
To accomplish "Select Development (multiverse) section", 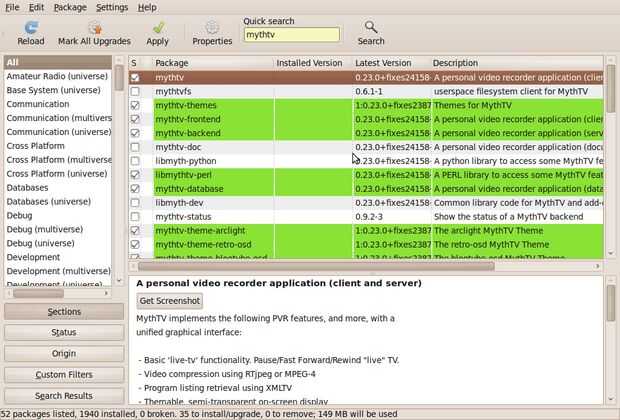I will (x=58, y=271).
